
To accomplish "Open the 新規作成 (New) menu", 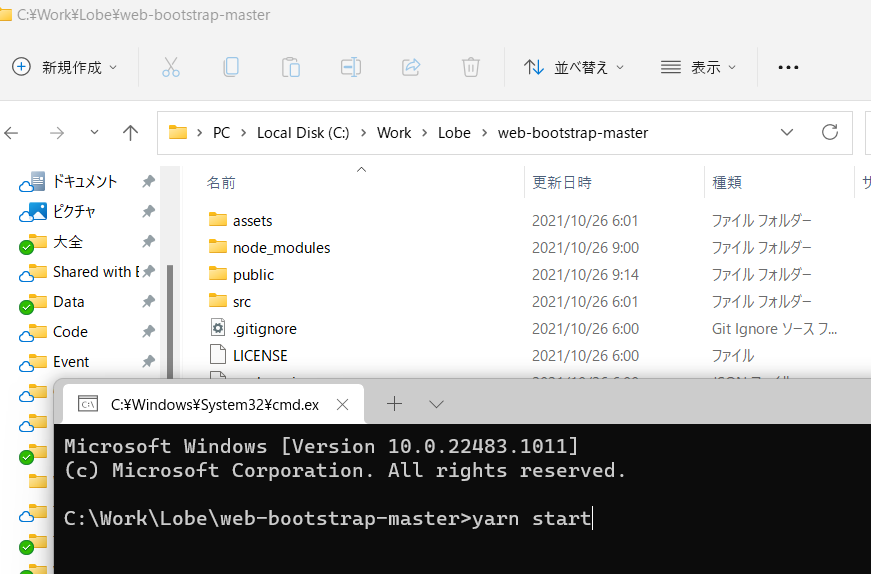I will pyautogui.click(x=64, y=67).
